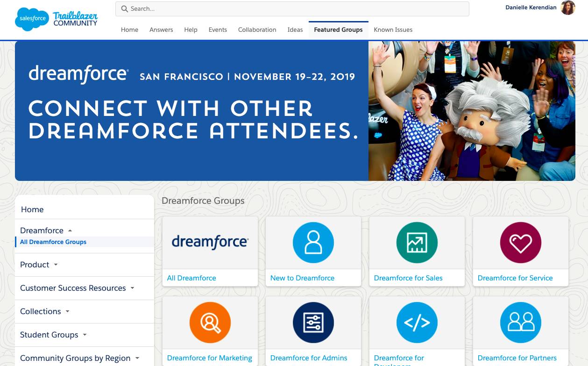Image resolution: width=588 pixels, height=366 pixels.
Task: Expand the Product sidebar section
Action: click(56, 265)
